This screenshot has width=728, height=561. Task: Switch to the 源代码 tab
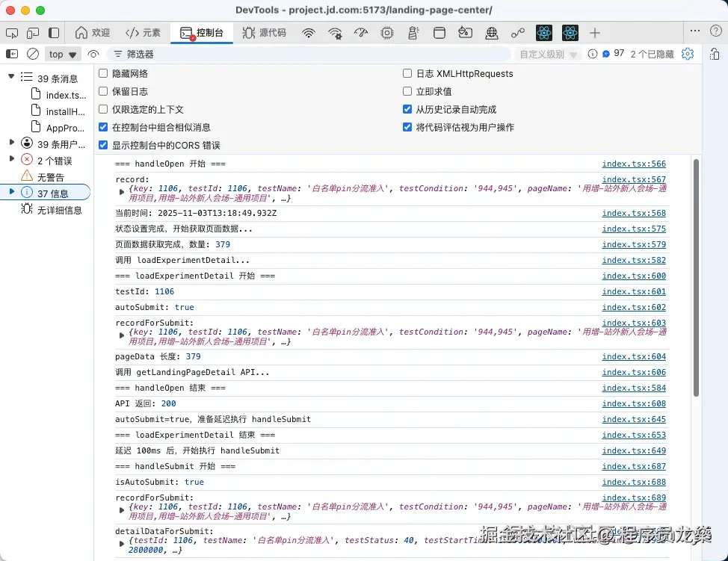click(x=264, y=33)
